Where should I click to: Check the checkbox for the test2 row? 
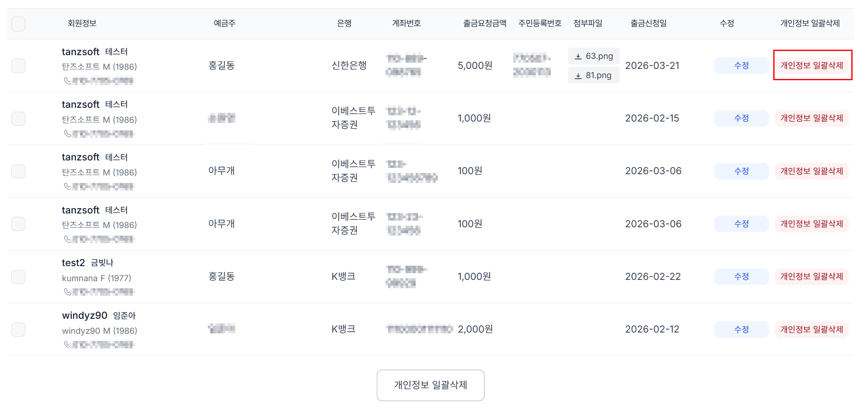coord(18,277)
